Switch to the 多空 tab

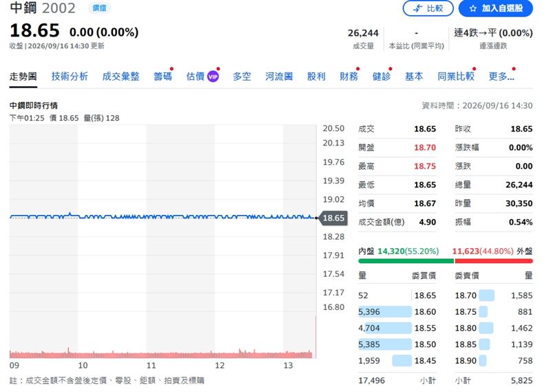pyautogui.click(x=242, y=76)
